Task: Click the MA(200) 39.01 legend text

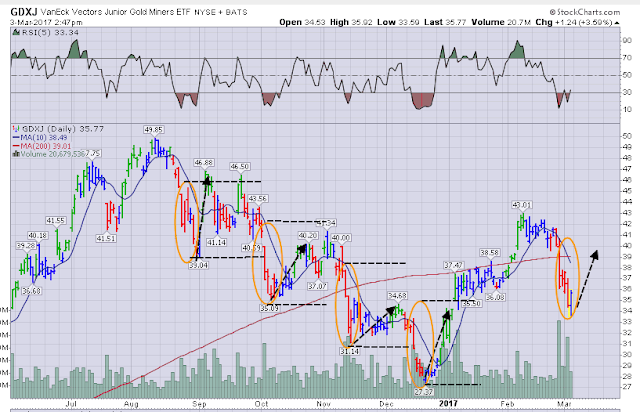Action: (46, 146)
